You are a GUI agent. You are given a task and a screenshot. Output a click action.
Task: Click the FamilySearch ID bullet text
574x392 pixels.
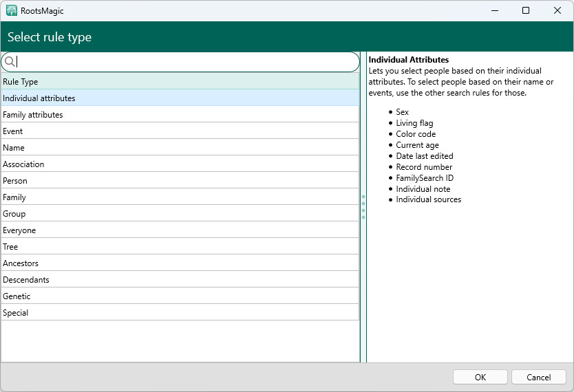click(x=425, y=177)
